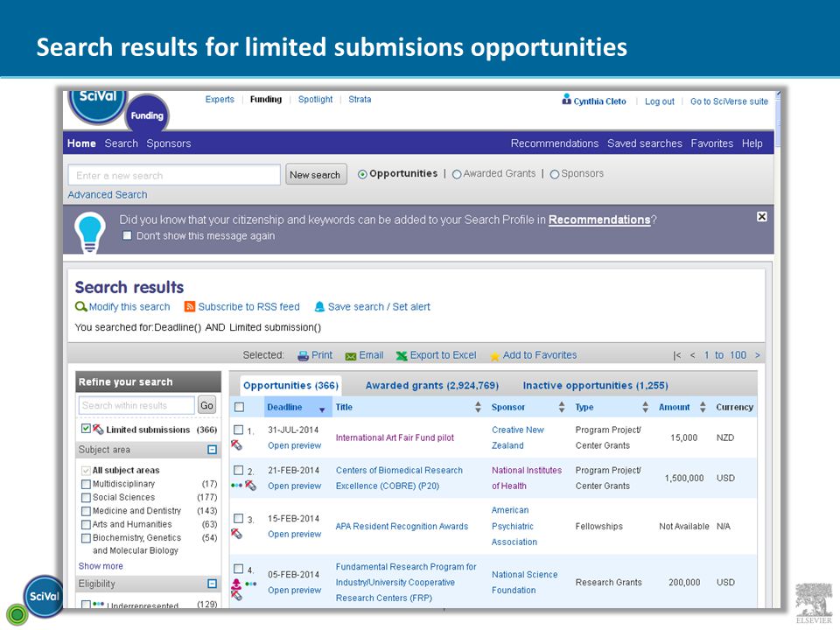Click the person eligibility icon in row 4

236,584
